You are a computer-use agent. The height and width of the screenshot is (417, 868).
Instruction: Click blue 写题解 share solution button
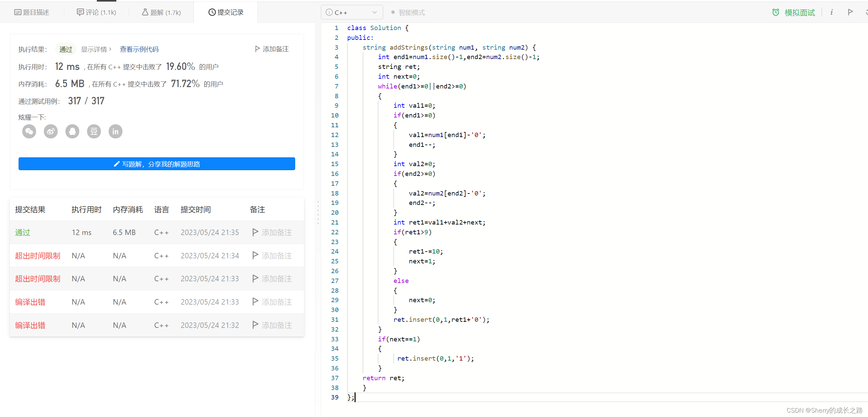(157, 164)
